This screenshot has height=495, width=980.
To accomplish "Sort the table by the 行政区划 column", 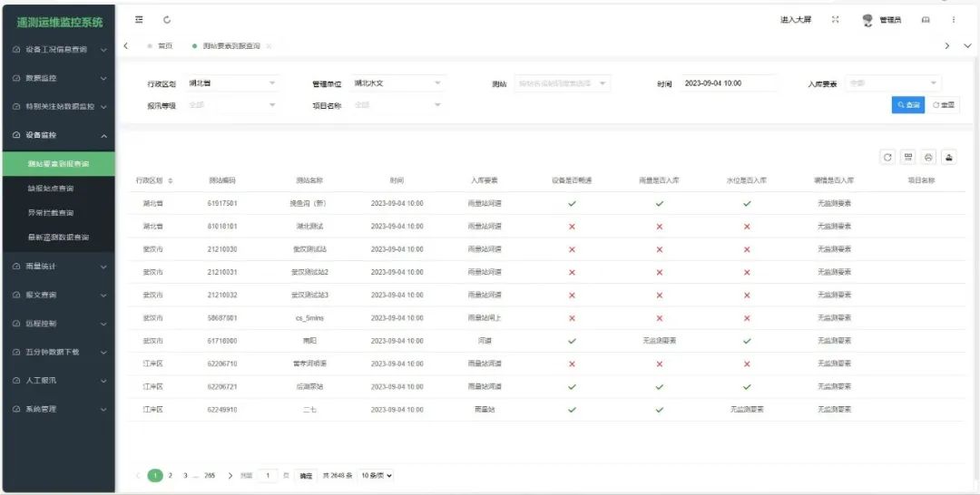I will [x=170, y=181].
